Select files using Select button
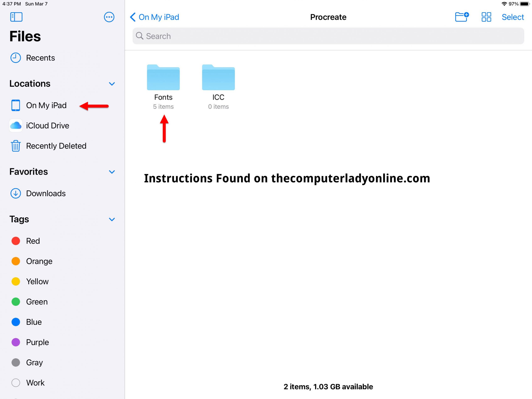The height and width of the screenshot is (399, 532). [x=512, y=17]
